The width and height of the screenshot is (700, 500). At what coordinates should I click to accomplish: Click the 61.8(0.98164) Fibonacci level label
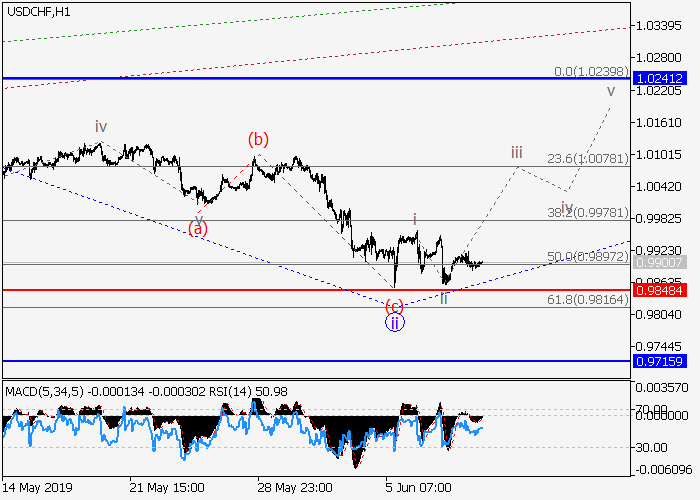pyautogui.click(x=587, y=299)
